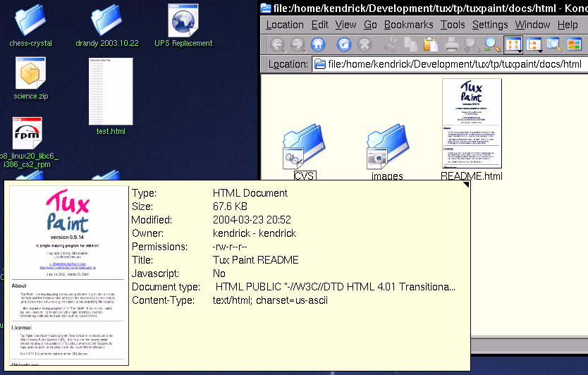588x375 pixels.
Task: Open the Help menu
Action: 568,25
